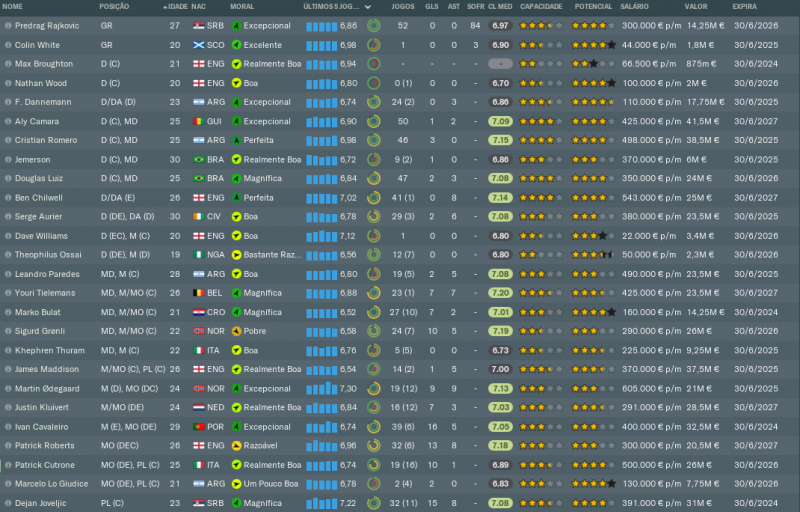Click the Belgium flag for Youri Tielemans
800x512 pixels.
coord(198,293)
